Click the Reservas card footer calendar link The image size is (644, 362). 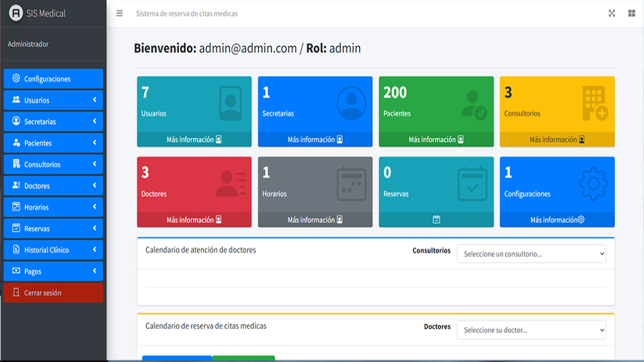coord(436,220)
